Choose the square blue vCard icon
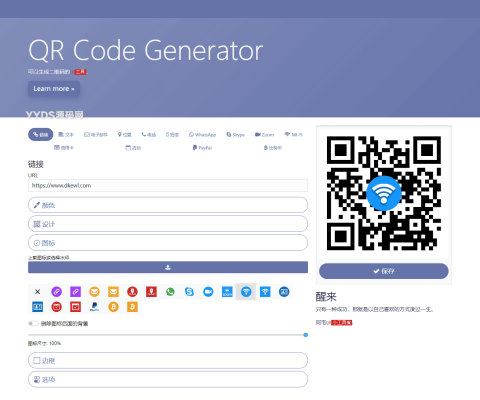 pyautogui.click(x=38, y=307)
